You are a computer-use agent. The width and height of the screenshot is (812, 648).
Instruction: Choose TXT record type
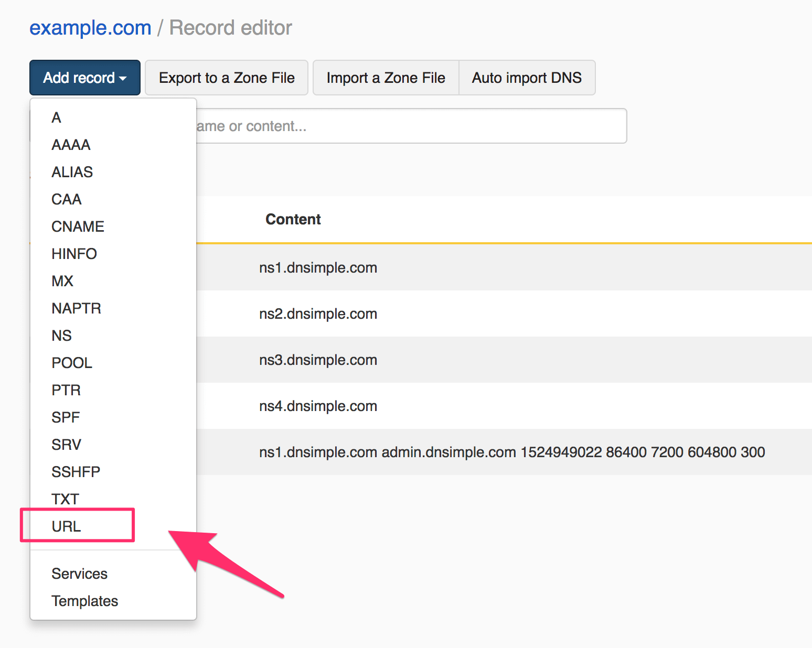point(65,499)
